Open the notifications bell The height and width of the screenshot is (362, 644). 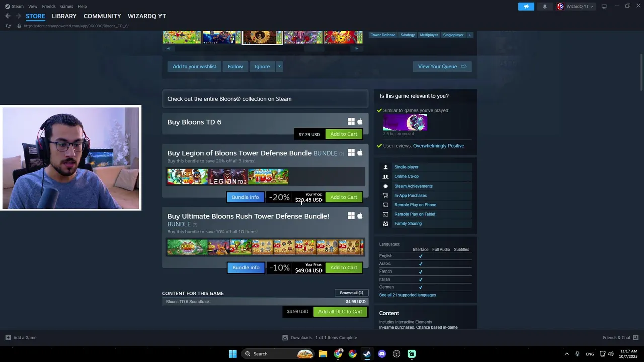point(545,6)
